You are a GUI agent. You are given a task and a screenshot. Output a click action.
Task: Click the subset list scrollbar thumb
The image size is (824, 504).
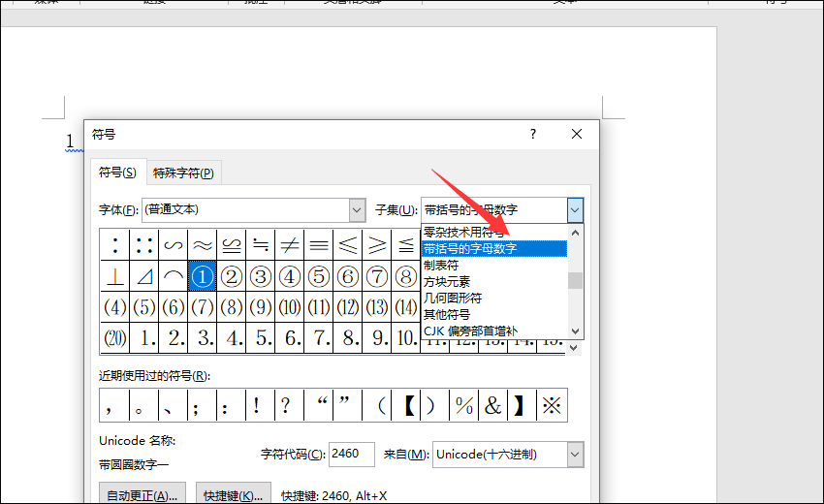(x=576, y=281)
